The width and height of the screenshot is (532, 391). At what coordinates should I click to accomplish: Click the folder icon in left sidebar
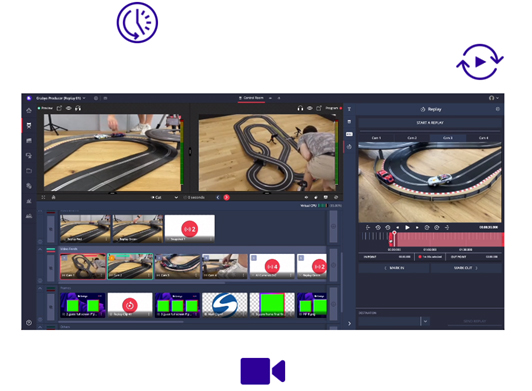tap(29, 170)
